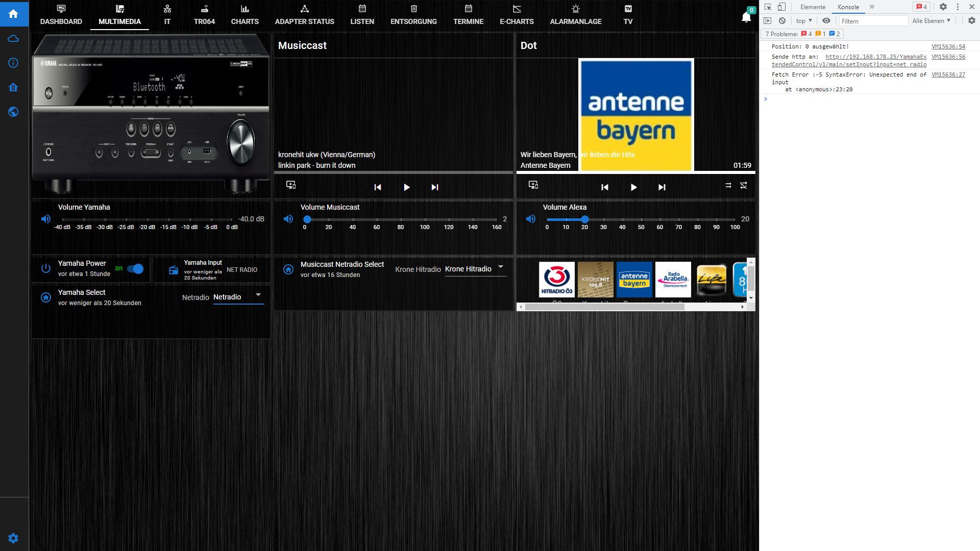Click the globe icon in sidebar
This screenshot has height=551, width=980.
tap(14, 112)
